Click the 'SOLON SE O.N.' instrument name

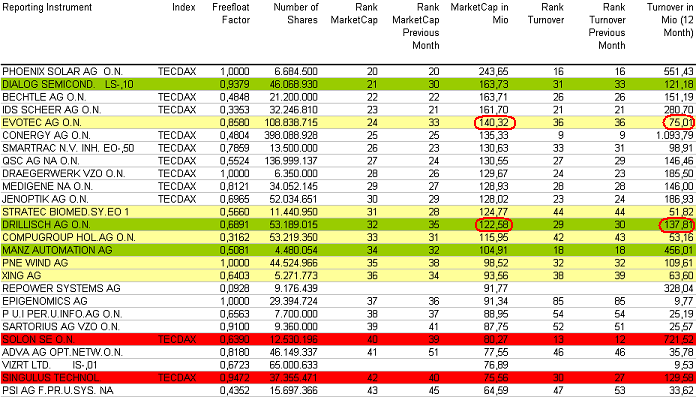click(x=39, y=340)
